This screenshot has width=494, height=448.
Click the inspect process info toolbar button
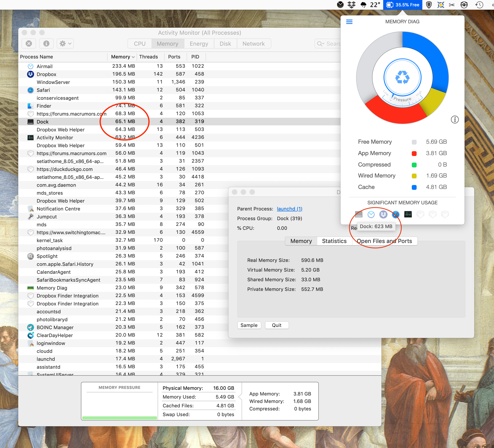[x=46, y=44]
